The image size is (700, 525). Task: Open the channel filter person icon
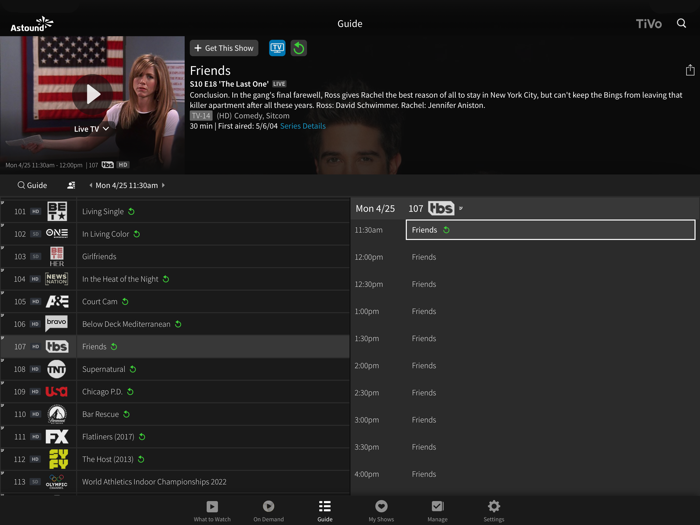point(71,185)
